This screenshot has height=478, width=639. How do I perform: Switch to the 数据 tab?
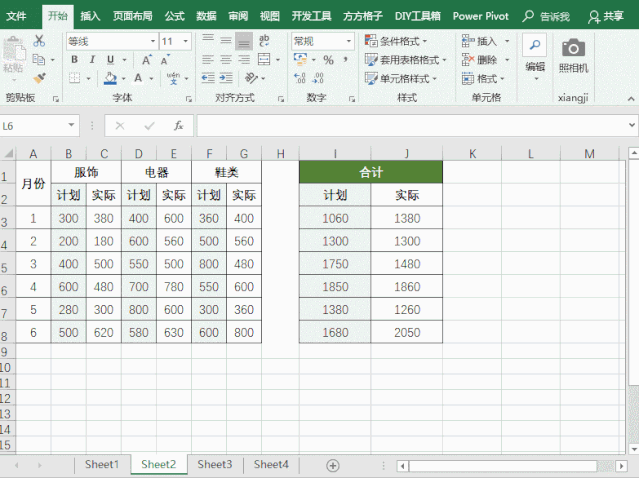(x=206, y=16)
